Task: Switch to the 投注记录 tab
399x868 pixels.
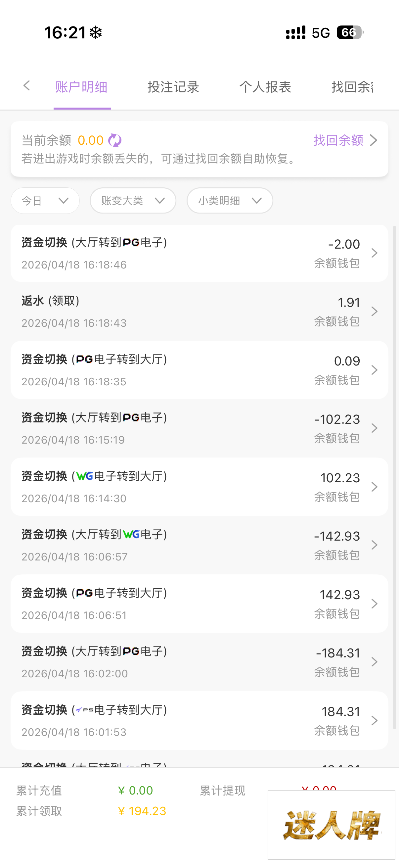Action: pyautogui.click(x=173, y=87)
